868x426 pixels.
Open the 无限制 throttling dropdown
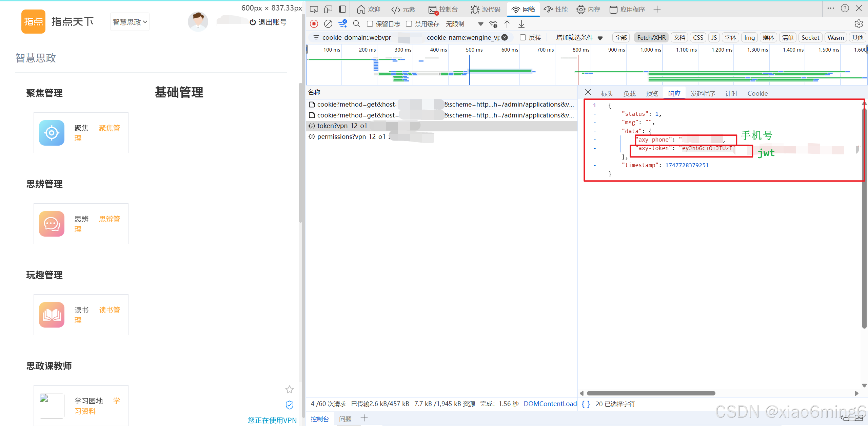point(464,24)
